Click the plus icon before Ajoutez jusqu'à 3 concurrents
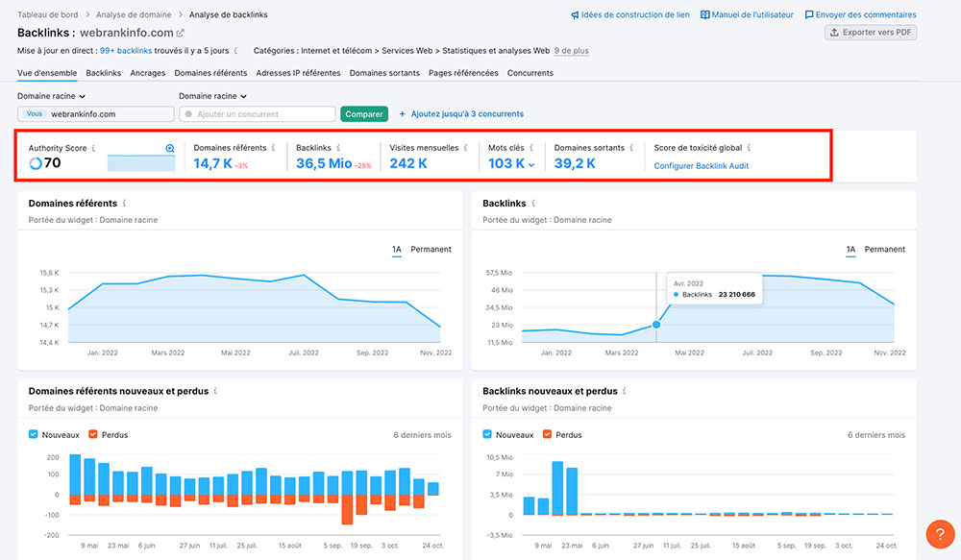This screenshot has height=560, width=961. (402, 114)
